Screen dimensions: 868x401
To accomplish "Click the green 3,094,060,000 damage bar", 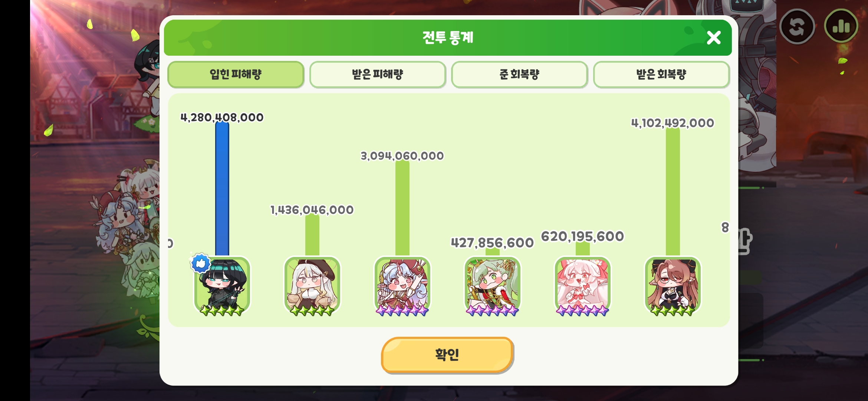I will (x=402, y=208).
